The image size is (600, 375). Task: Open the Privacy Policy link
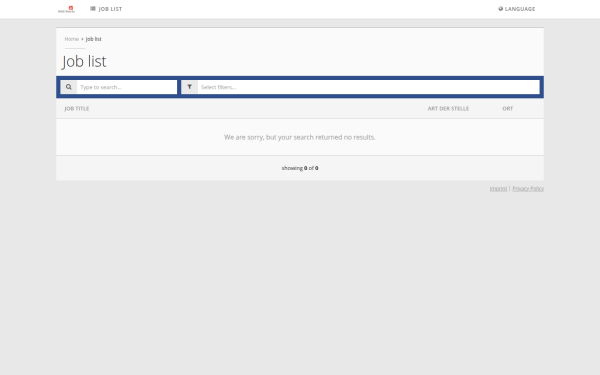click(528, 189)
